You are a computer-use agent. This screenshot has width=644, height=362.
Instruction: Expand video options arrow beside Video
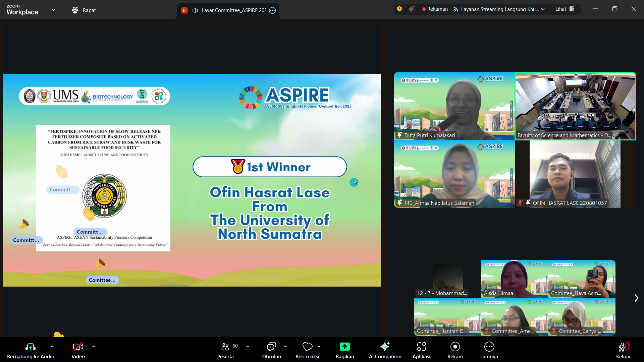[x=94, y=347]
